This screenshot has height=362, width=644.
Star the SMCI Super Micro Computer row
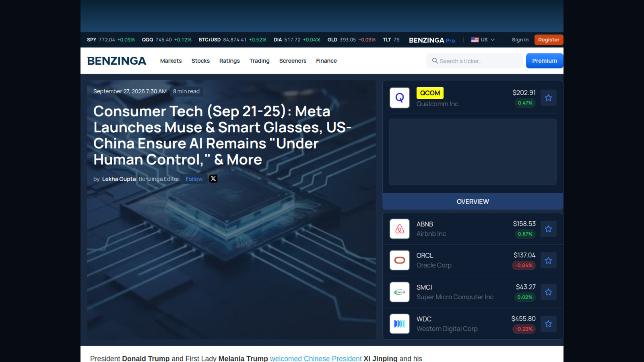pyautogui.click(x=548, y=292)
